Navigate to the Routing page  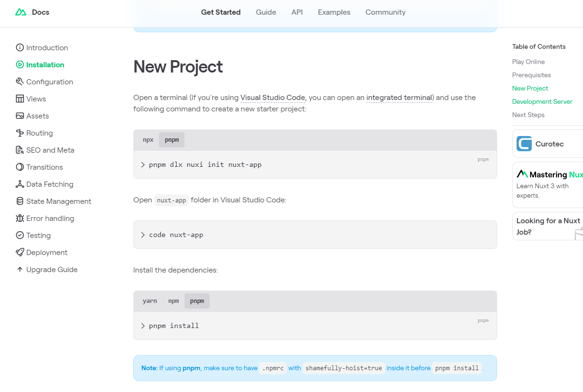click(x=39, y=133)
